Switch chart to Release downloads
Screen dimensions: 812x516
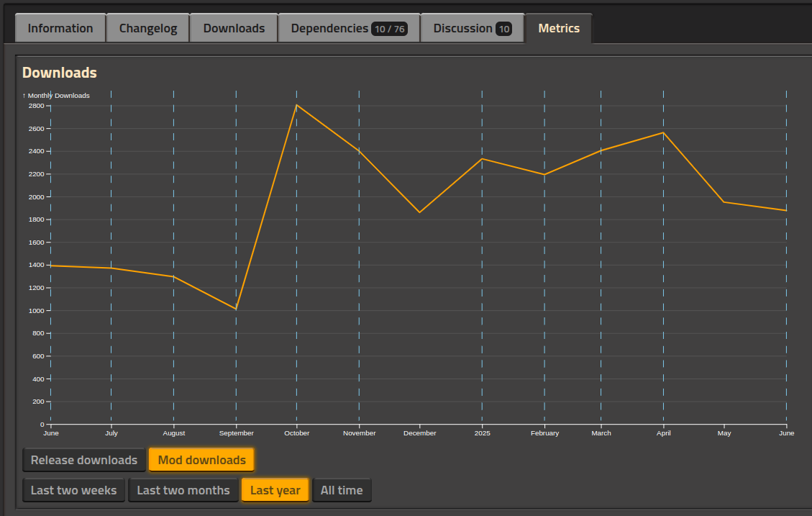pyautogui.click(x=84, y=460)
